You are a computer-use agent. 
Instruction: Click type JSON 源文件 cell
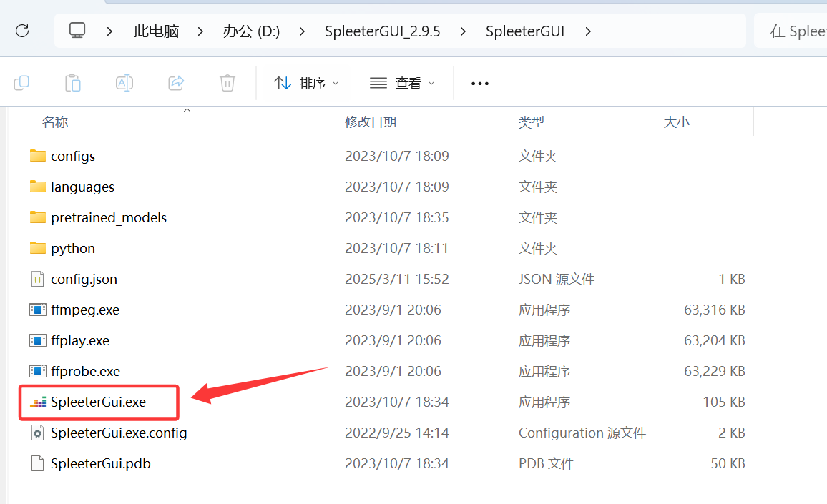[556, 279]
